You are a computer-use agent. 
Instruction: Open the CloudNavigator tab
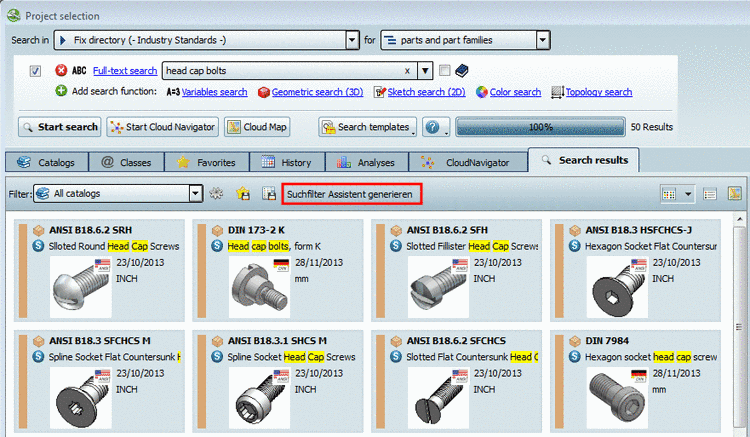(468, 163)
